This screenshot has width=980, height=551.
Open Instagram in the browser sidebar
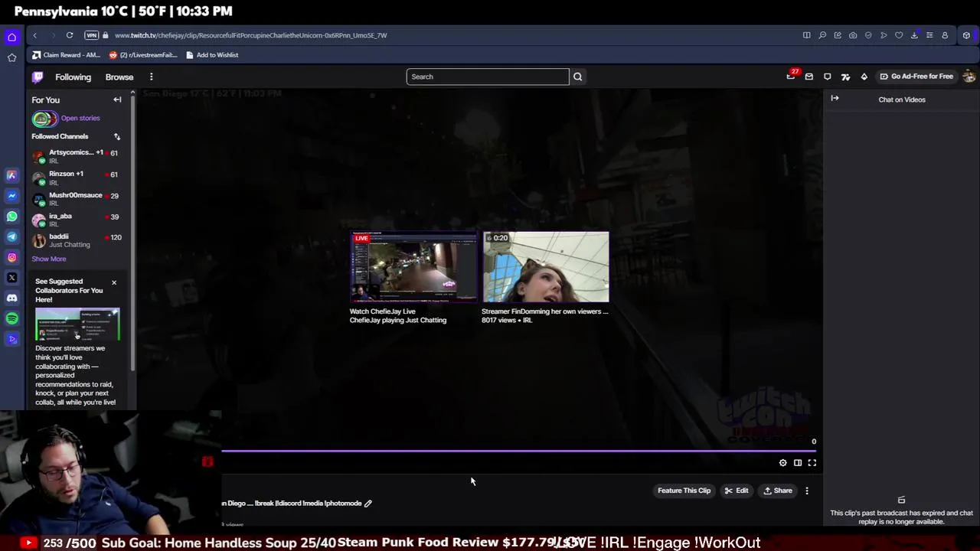pos(11,257)
